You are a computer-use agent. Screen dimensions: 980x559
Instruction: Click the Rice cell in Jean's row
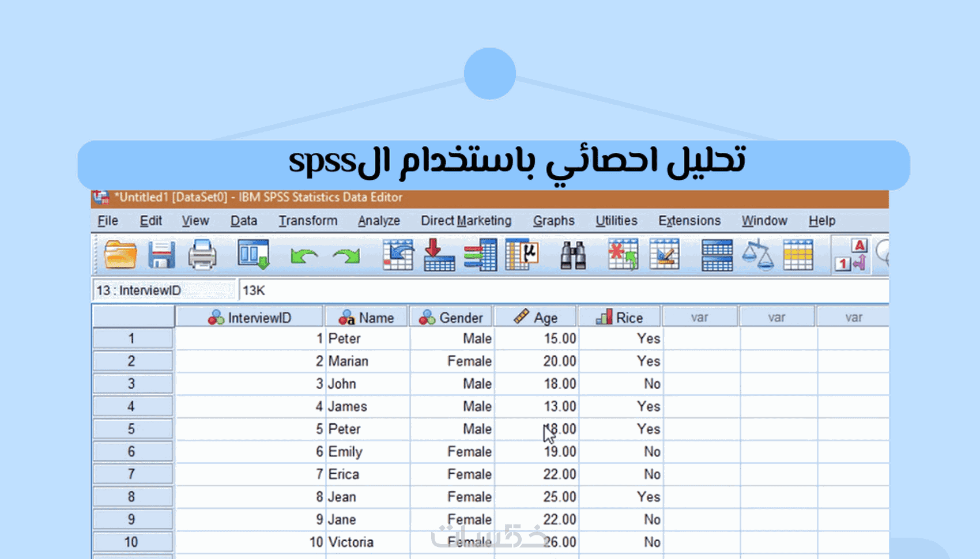pos(621,497)
